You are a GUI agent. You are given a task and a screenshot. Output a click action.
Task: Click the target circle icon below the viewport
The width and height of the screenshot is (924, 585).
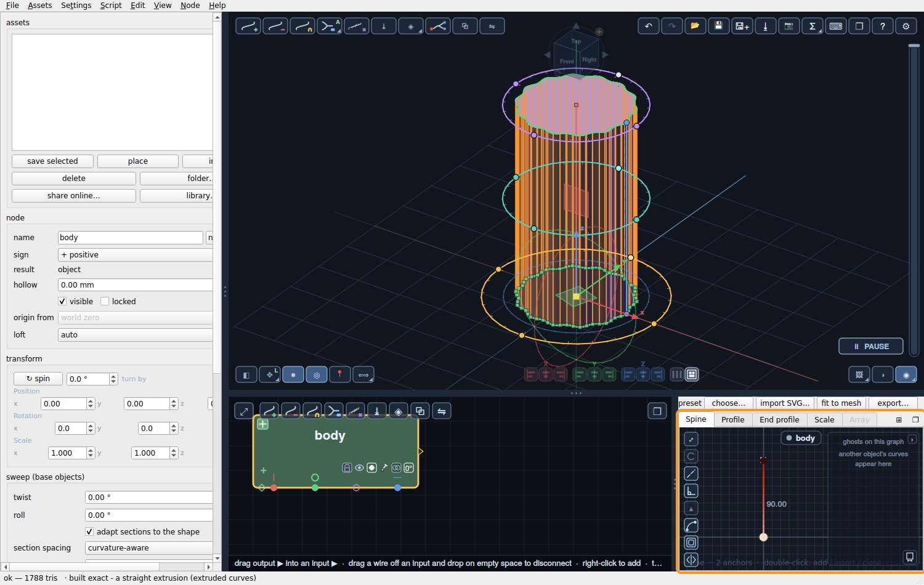pyautogui.click(x=316, y=374)
